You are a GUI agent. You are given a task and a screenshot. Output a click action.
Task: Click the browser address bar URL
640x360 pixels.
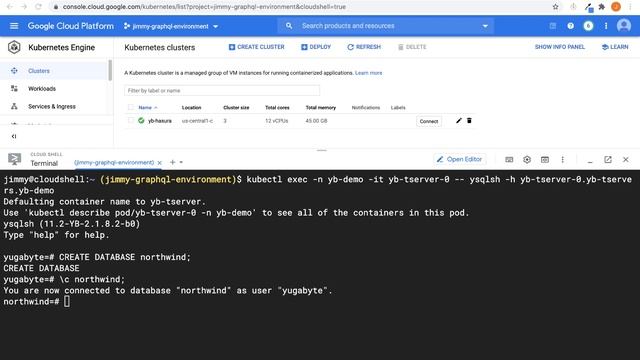point(204,7)
